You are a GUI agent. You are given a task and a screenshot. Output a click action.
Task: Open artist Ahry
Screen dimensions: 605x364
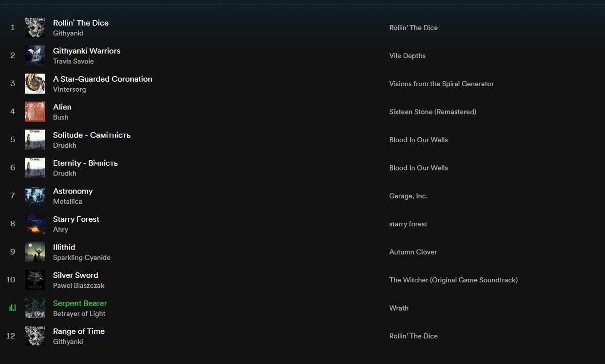point(60,229)
